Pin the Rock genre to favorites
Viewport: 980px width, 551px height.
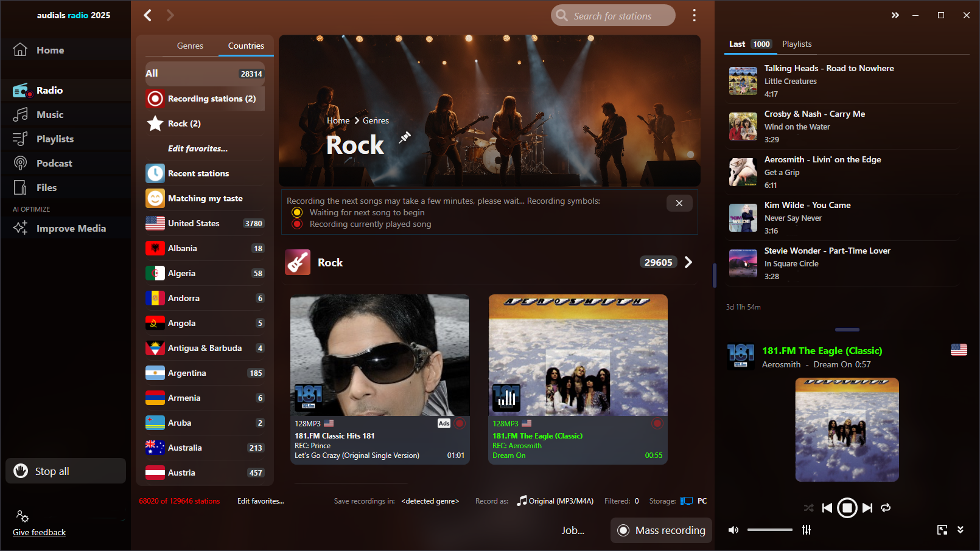(x=405, y=137)
